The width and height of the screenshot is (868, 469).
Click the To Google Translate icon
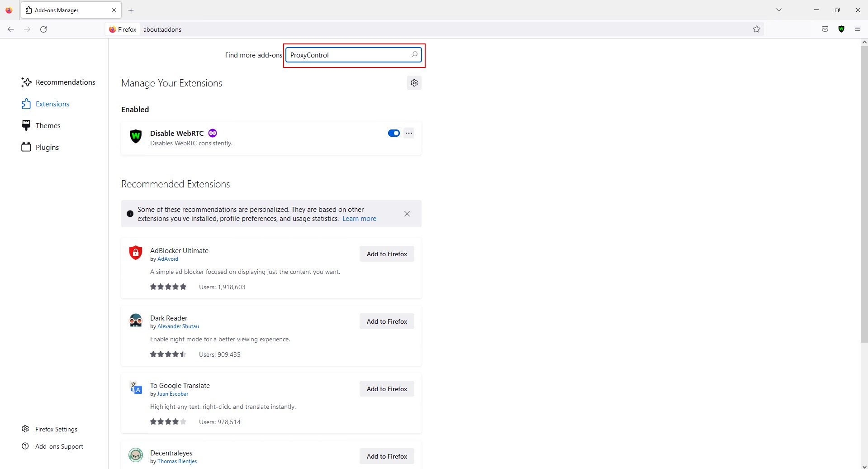pos(136,388)
